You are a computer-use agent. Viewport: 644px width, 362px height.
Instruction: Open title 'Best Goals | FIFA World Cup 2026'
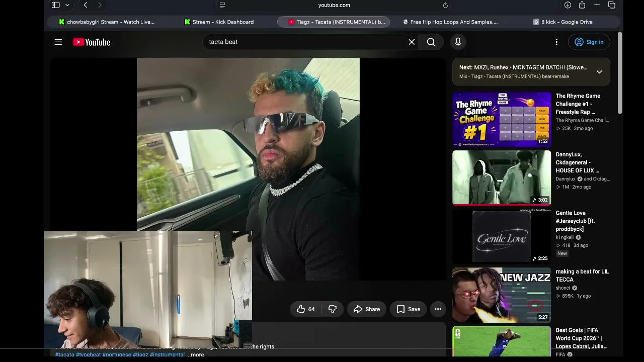click(582, 338)
